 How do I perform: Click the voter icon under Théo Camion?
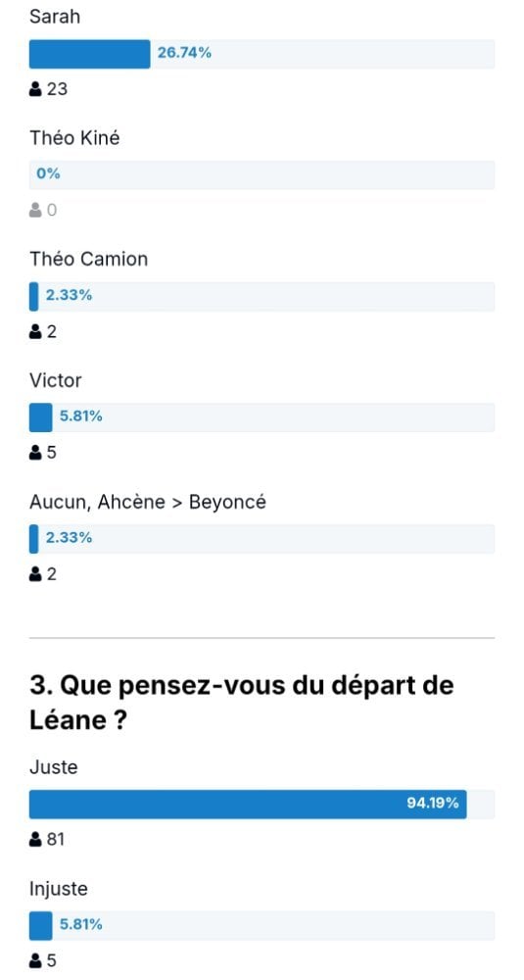click(x=35, y=331)
